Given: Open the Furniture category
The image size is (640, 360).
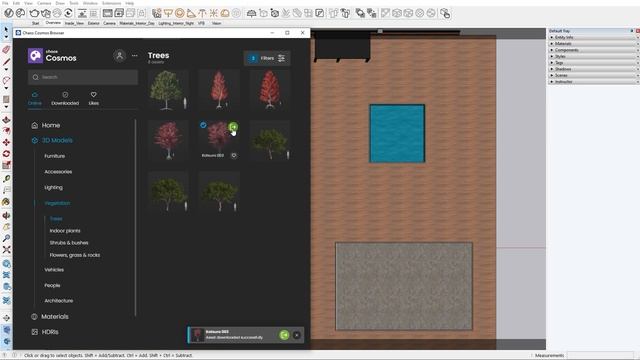Looking at the screenshot, I should click(x=55, y=156).
